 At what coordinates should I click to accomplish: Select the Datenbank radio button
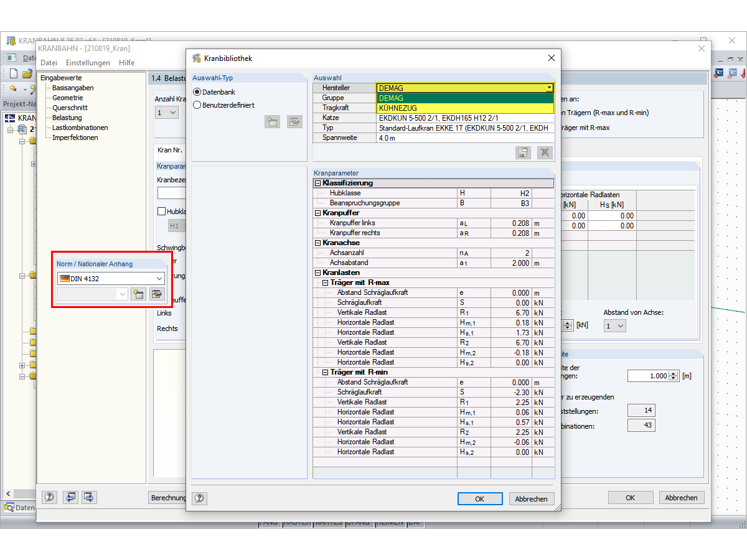pyautogui.click(x=197, y=92)
